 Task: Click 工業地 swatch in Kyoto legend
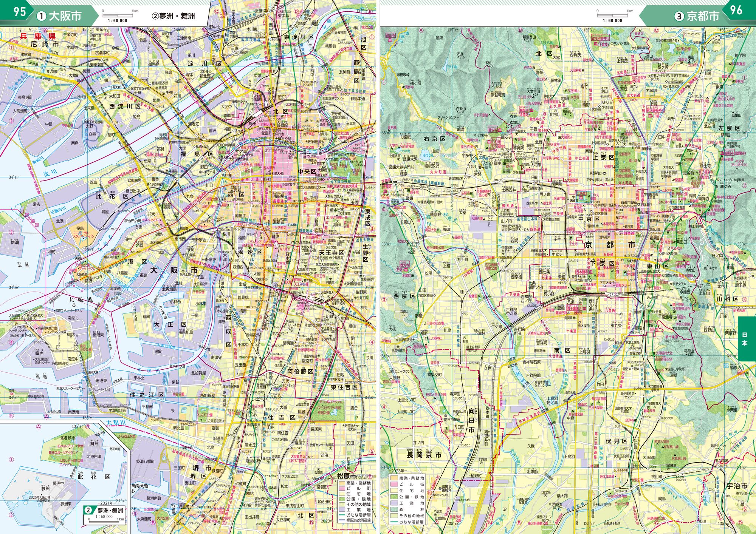pos(394,503)
